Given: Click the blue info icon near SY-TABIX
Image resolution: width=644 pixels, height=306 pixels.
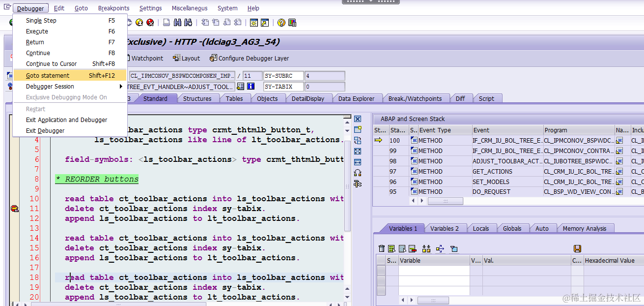Looking at the screenshot, I should (251, 87).
